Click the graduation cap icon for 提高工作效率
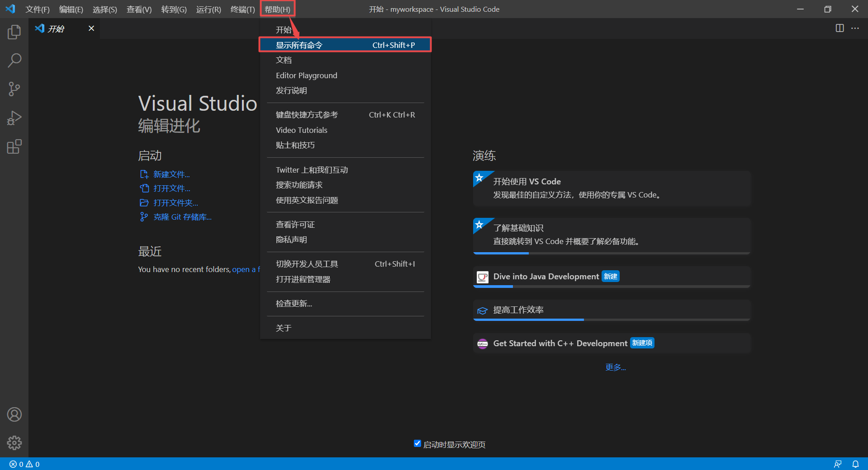This screenshot has width=868, height=470. click(483, 310)
